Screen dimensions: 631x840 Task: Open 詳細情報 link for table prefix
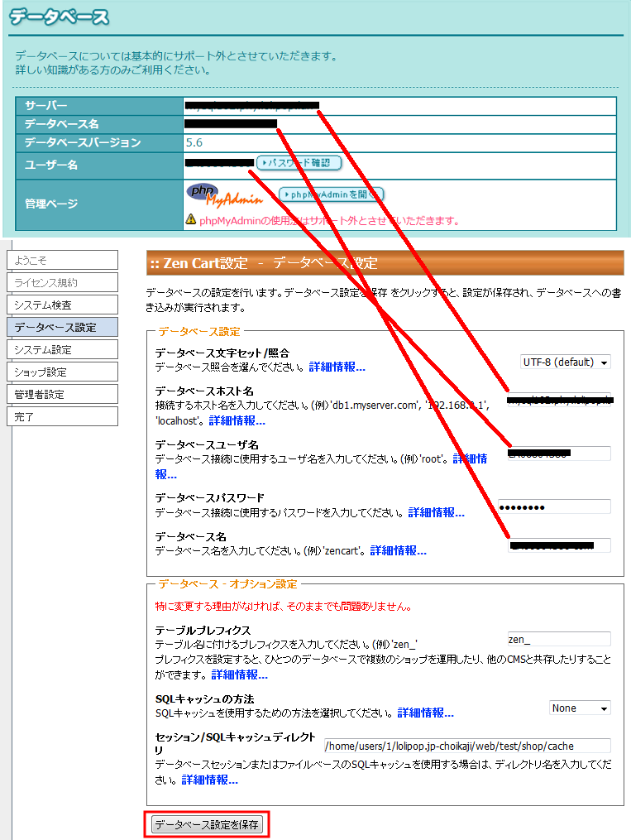(x=240, y=674)
